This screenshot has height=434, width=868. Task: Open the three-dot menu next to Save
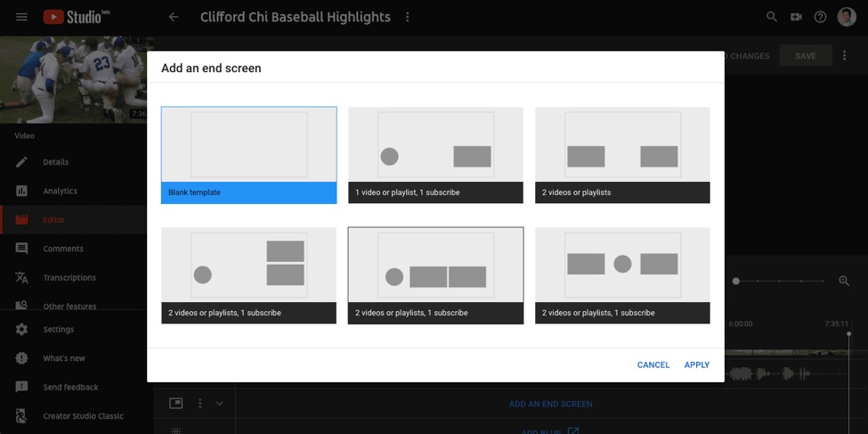[x=844, y=55]
